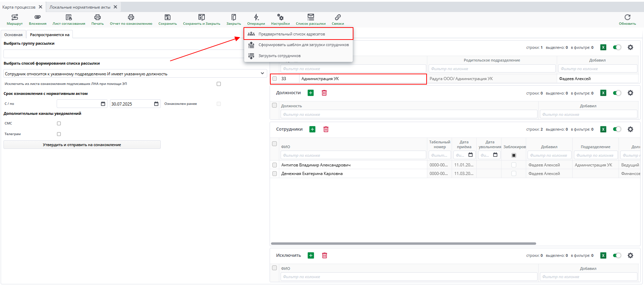Delete selected row in Исключить grid
Viewport: 644px width, 285px height.
(325, 255)
